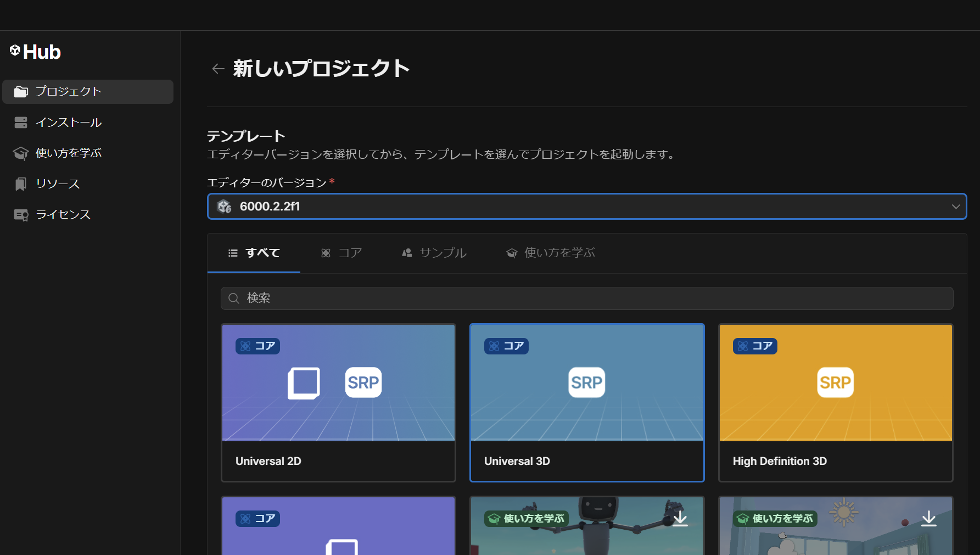Click the Unity Hub logo icon

15,51
